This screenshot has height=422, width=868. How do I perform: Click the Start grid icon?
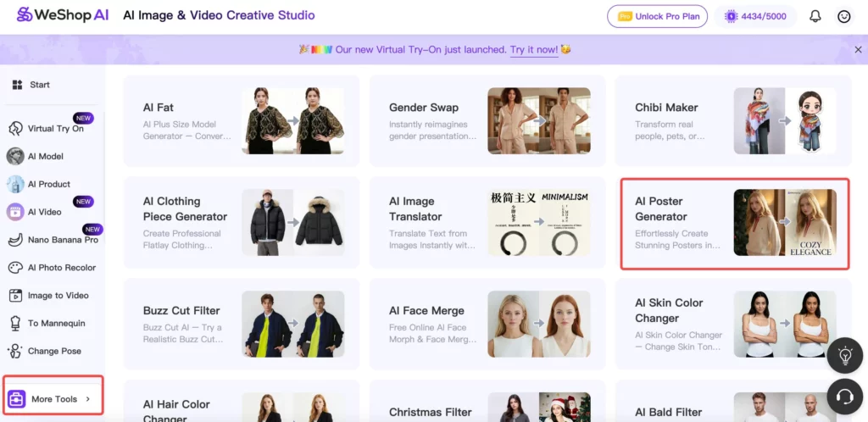(x=17, y=85)
